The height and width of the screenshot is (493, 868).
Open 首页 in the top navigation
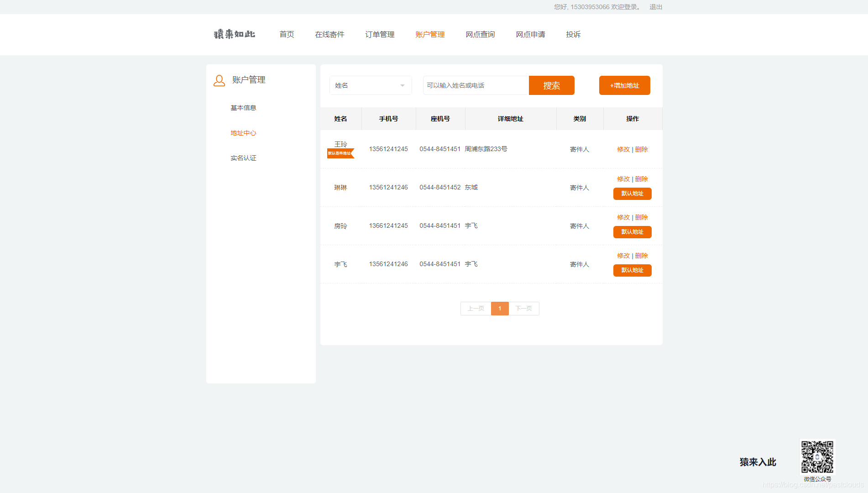pos(287,34)
